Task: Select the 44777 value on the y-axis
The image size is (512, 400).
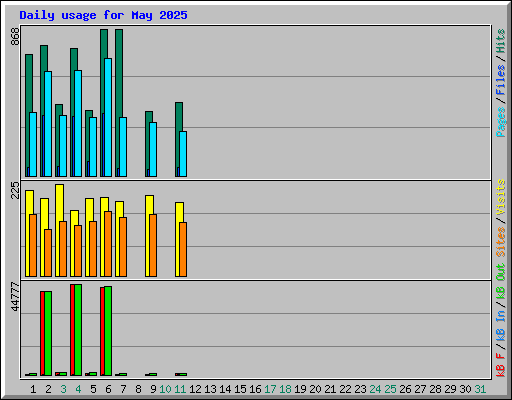Action: pyautogui.click(x=15, y=297)
